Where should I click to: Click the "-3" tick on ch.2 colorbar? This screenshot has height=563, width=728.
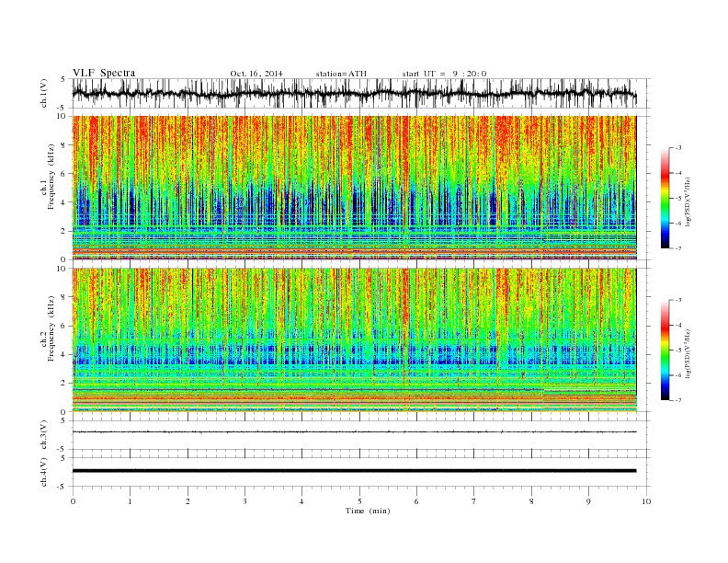click(678, 301)
